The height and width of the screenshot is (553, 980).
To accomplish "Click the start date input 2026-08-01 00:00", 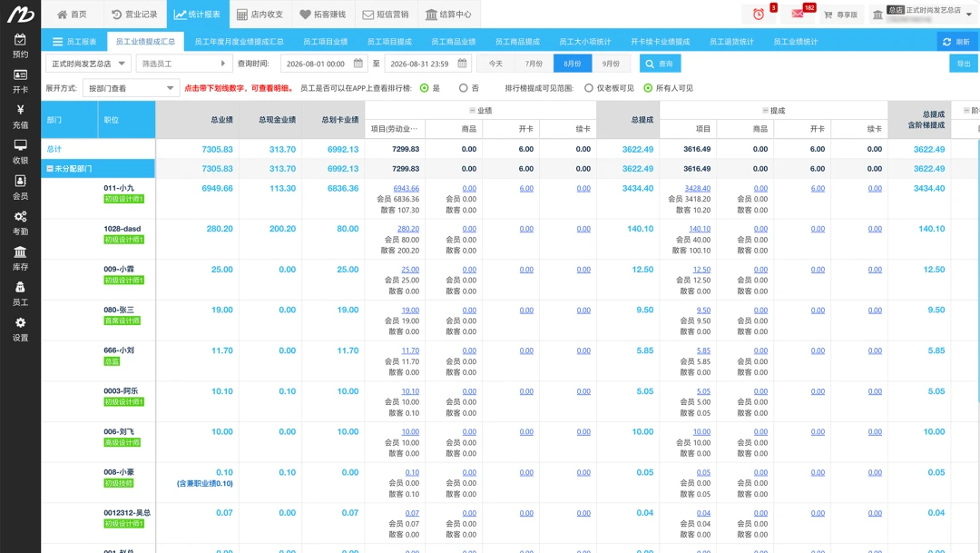I will (322, 64).
